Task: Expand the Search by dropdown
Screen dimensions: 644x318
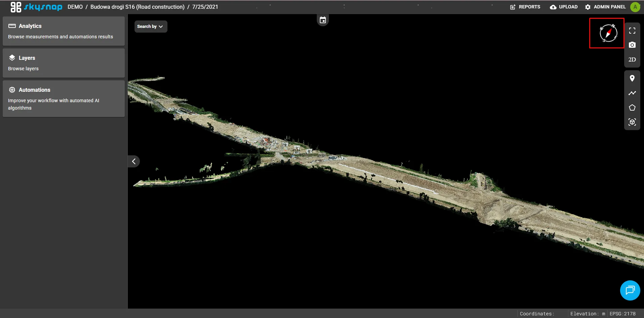Action: pyautogui.click(x=150, y=27)
